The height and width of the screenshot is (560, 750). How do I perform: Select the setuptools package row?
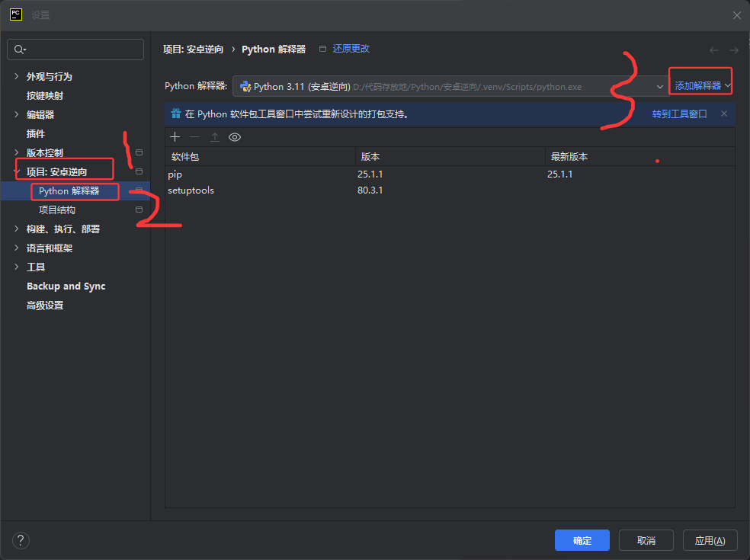450,190
